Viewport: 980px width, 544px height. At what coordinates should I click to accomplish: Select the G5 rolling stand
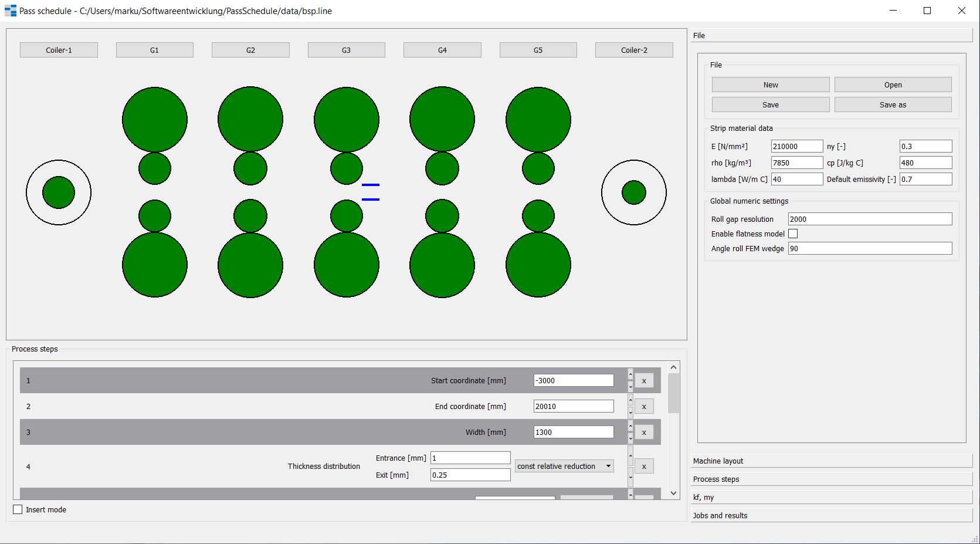point(538,50)
